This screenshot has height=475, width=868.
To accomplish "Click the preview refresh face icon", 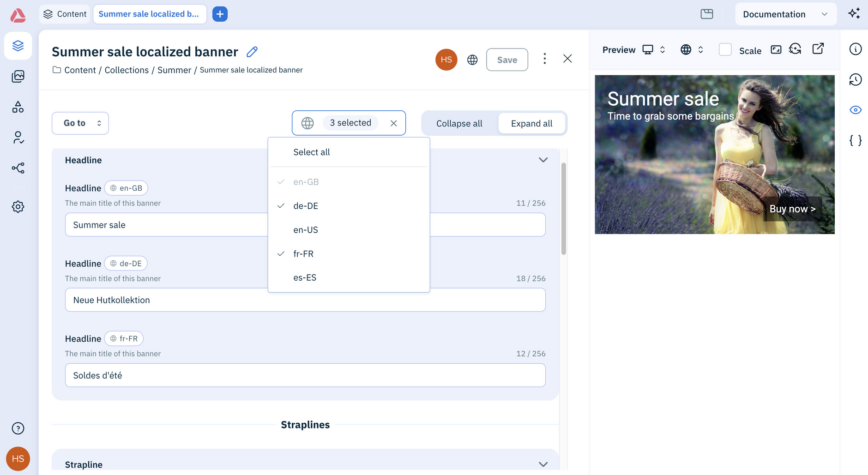I will pyautogui.click(x=795, y=49).
